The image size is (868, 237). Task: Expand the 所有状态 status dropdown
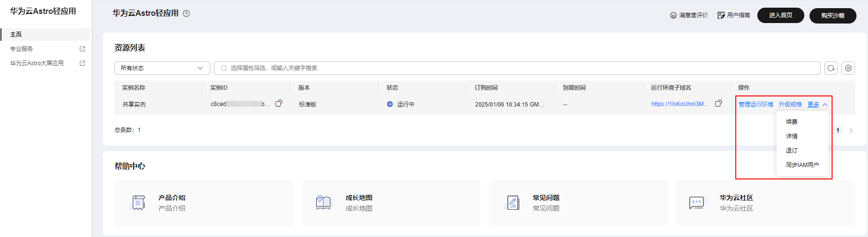162,68
